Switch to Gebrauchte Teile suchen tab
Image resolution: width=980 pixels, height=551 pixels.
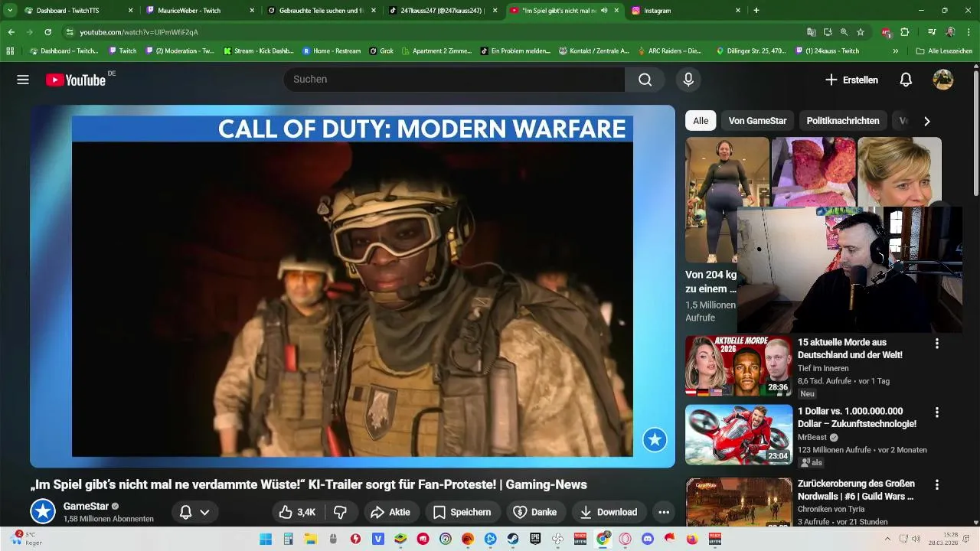[321, 11]
